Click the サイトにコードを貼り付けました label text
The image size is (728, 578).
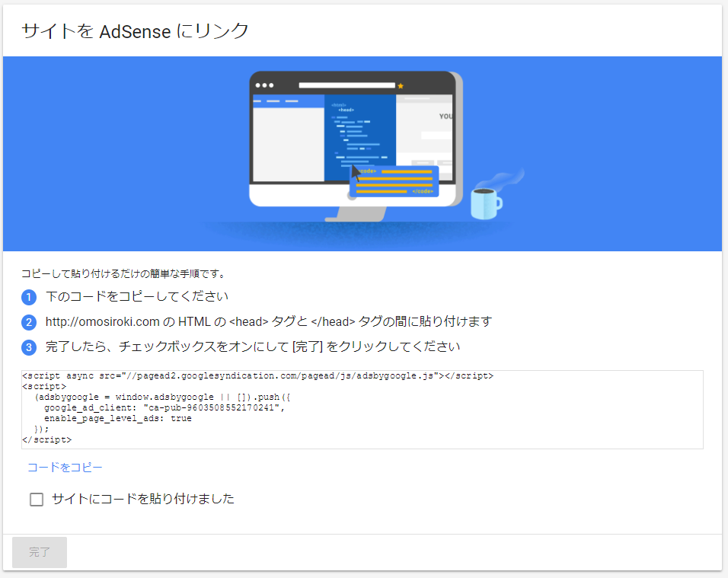pos(143,499)
